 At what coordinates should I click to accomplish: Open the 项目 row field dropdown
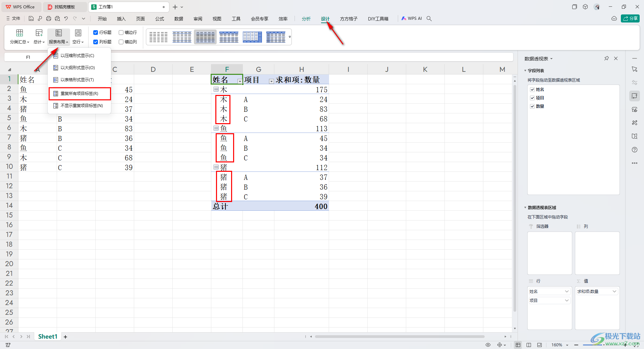[567, 300]
